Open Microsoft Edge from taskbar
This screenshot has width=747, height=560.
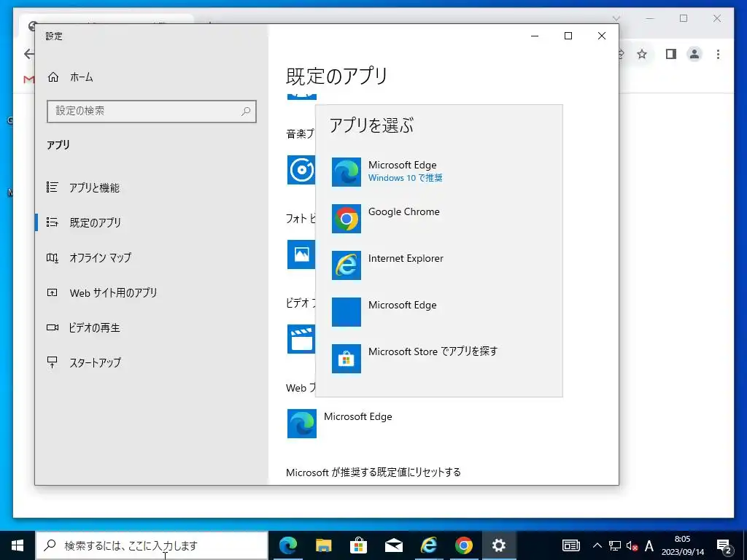(x=287, y=545)
